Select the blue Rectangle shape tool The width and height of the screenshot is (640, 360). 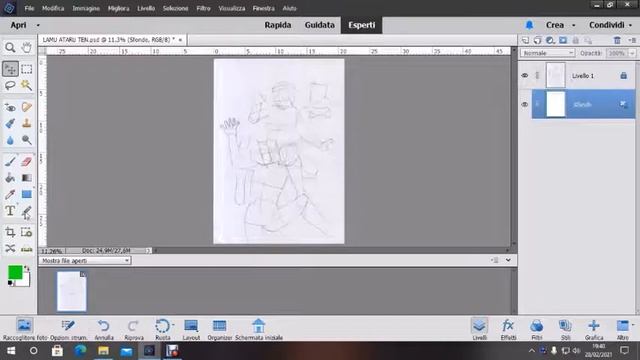pos(27,194)
